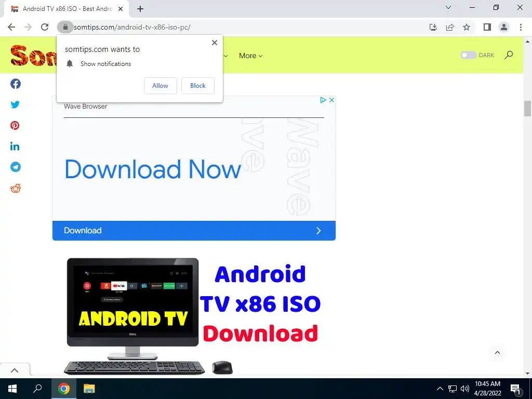
Task: Share this page icon in address bar
Action: coord(450,27)
